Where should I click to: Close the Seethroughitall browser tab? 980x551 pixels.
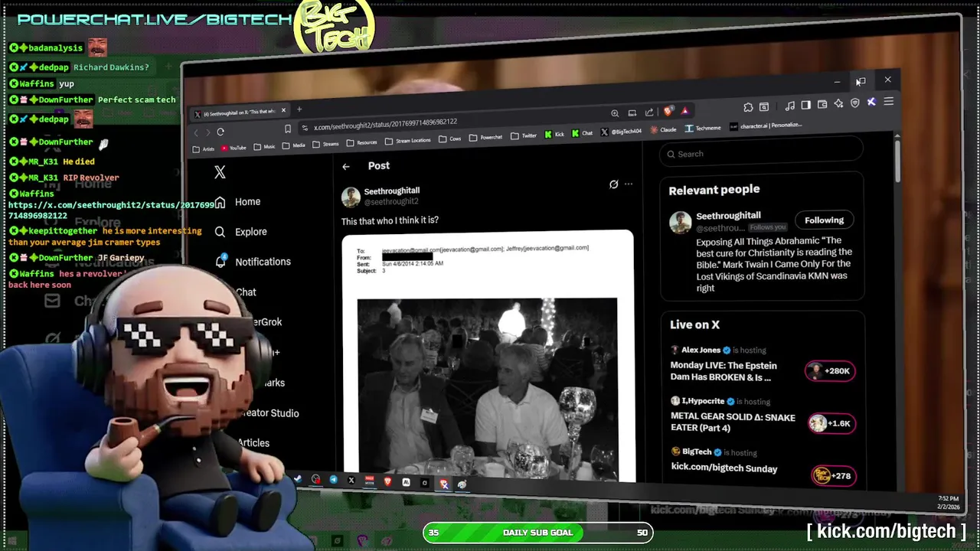(283, 110)
